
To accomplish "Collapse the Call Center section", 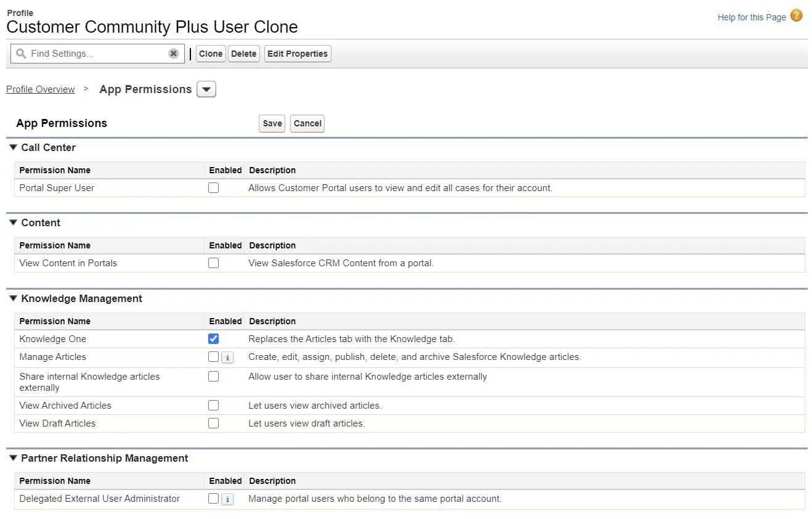I will click(14, 147).
